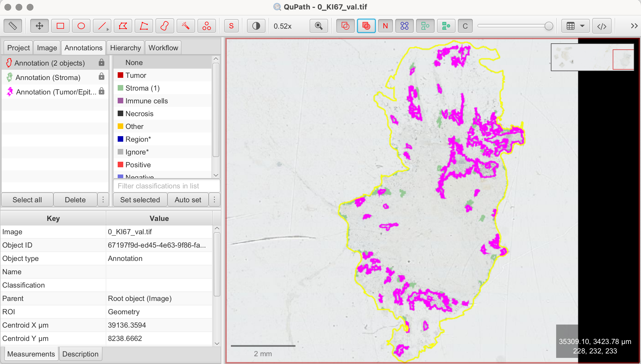Click the opacity slider handle
The image size is (641, 364).
point(549,26)
